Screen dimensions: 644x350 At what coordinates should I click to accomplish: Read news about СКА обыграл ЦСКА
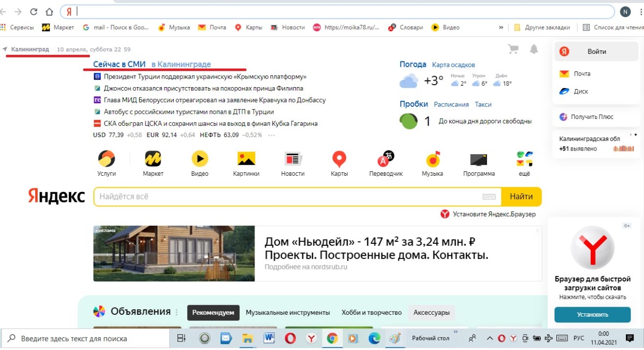(211, 123)
